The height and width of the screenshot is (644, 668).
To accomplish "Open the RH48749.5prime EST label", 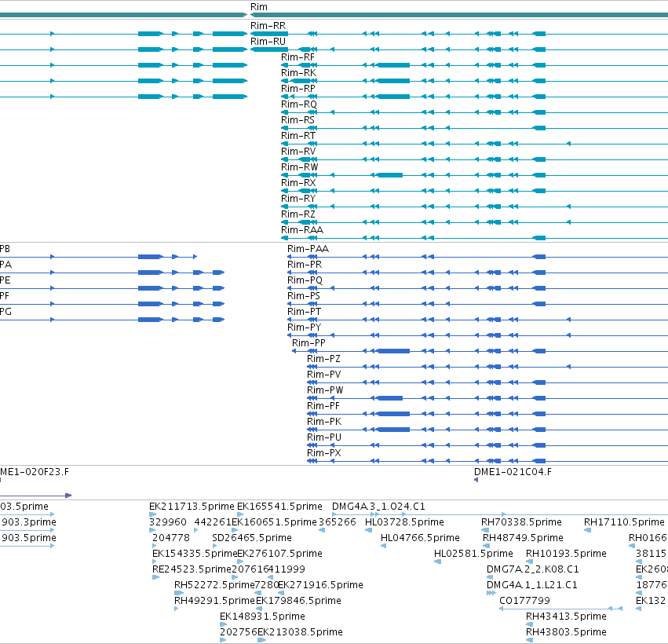I will [x=523, y=538].
